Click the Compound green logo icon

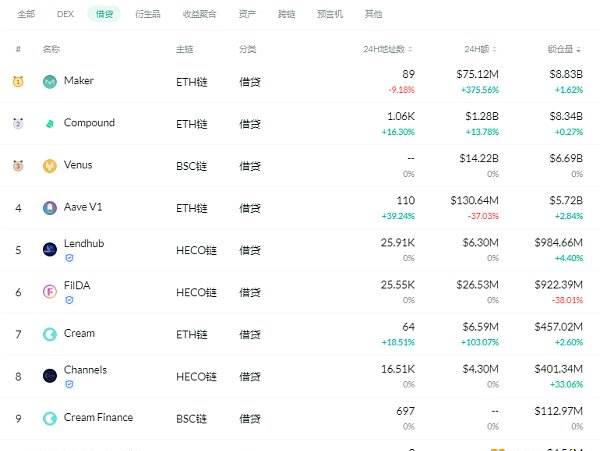(x=50, y=124)
